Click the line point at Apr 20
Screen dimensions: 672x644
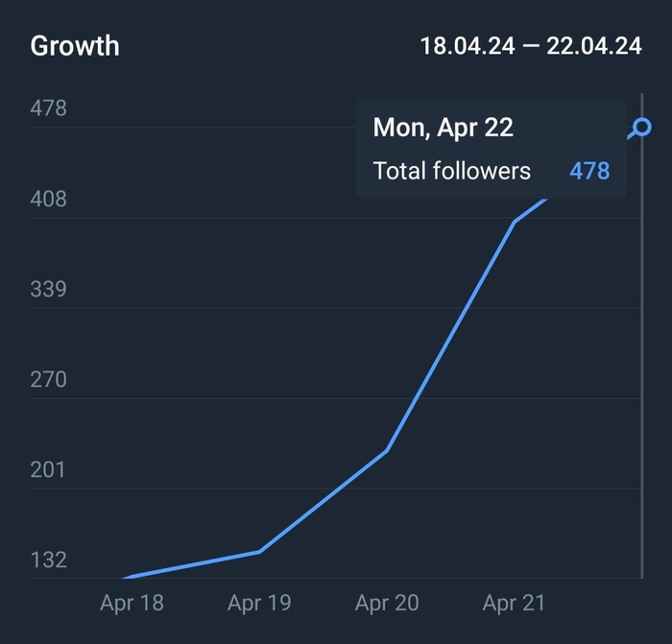(387, 450)
